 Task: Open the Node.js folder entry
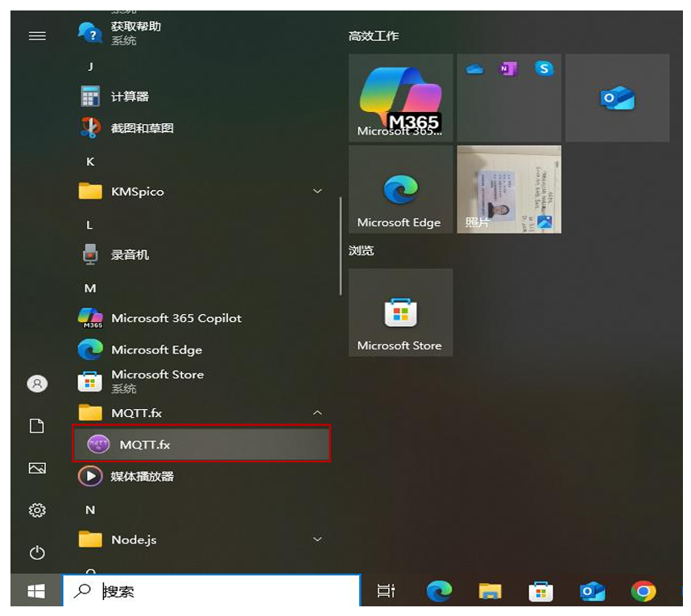201,540
